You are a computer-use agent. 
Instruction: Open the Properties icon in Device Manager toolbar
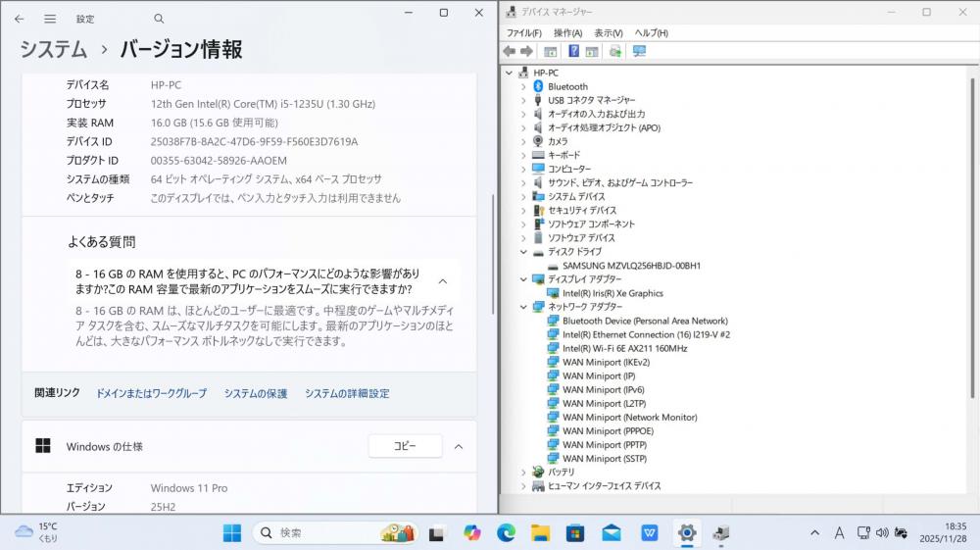tap(551, 51)
